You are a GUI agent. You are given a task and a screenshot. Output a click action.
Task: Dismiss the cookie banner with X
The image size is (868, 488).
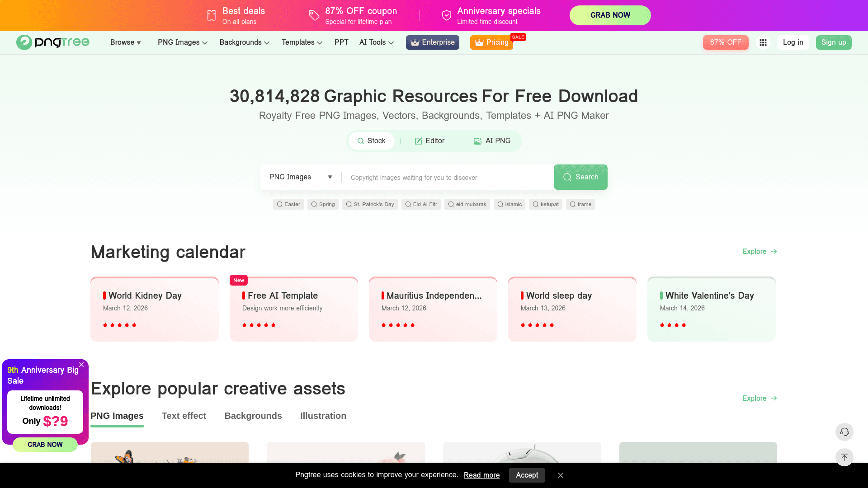click(x=561, y=475)
